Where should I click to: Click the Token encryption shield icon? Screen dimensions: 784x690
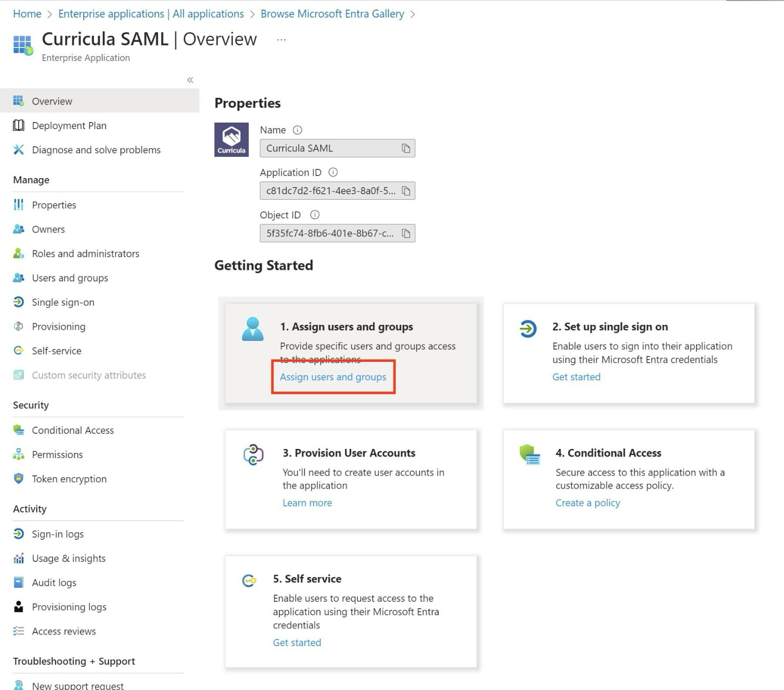[19, 479]
